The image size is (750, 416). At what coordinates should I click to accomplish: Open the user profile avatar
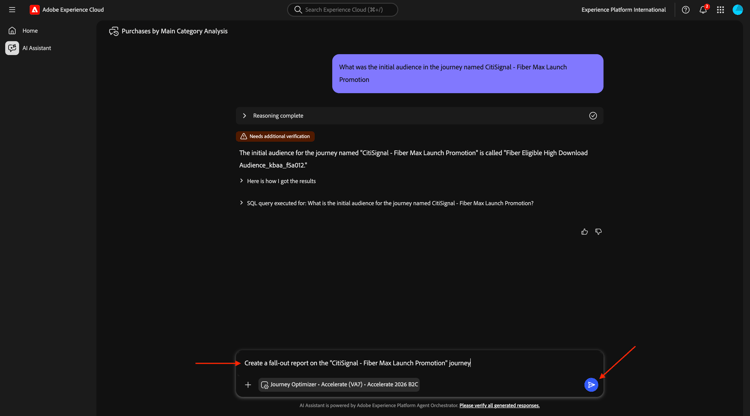pyautogui.click(x=738, y=10)
